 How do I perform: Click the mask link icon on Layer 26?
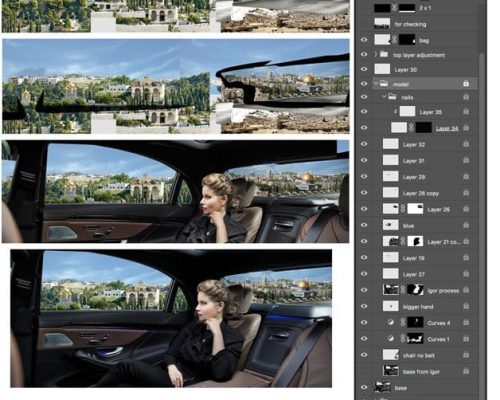click(403, 209)
